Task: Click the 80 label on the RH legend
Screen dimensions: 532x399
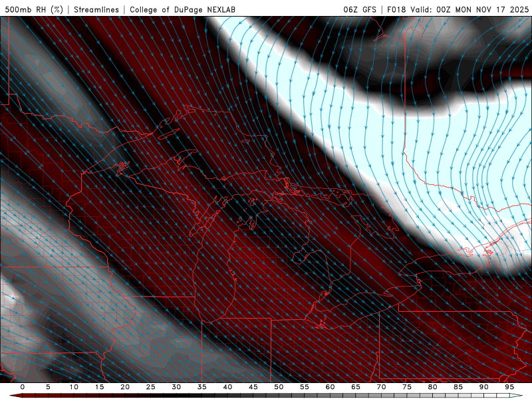Action: pyautogui.click(x=432, y=387)
